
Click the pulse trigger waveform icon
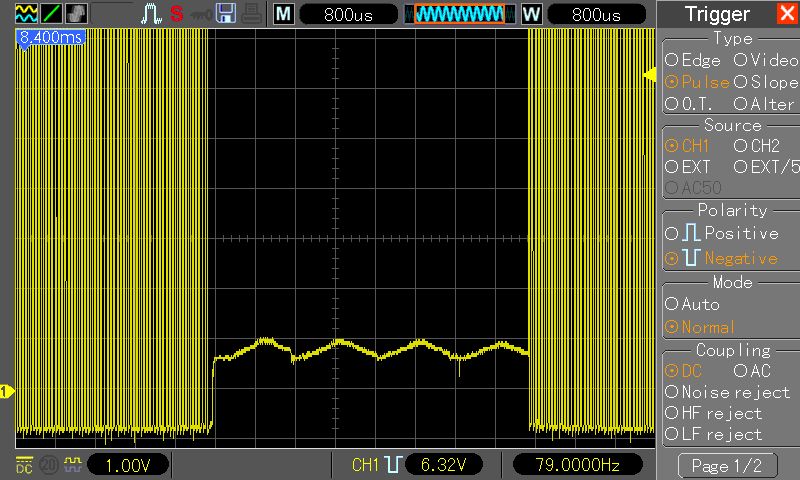click(x=151, y=14)
